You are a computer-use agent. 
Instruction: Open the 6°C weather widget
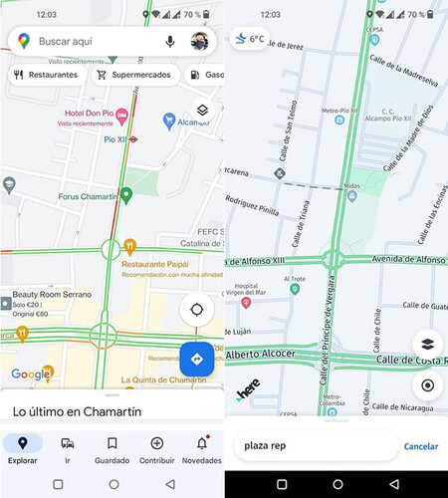point(249,39)
